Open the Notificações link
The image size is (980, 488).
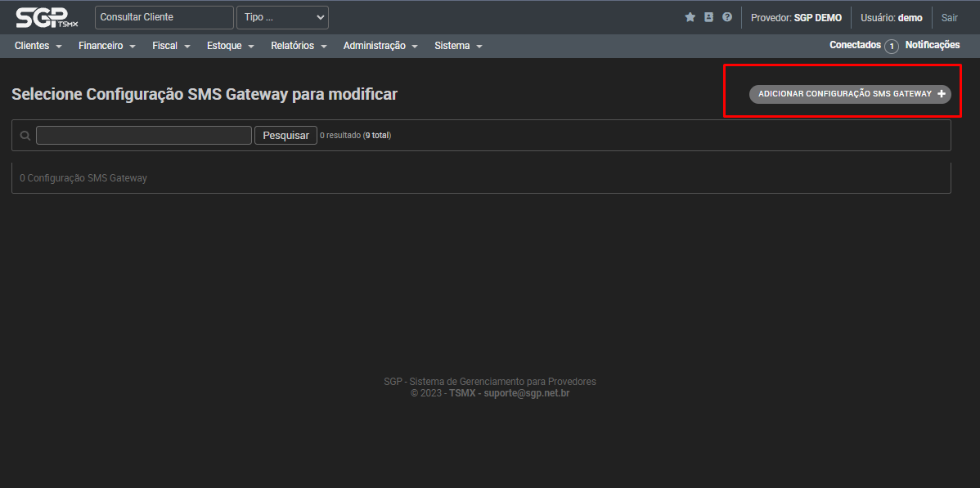click(x=933, y=45)
